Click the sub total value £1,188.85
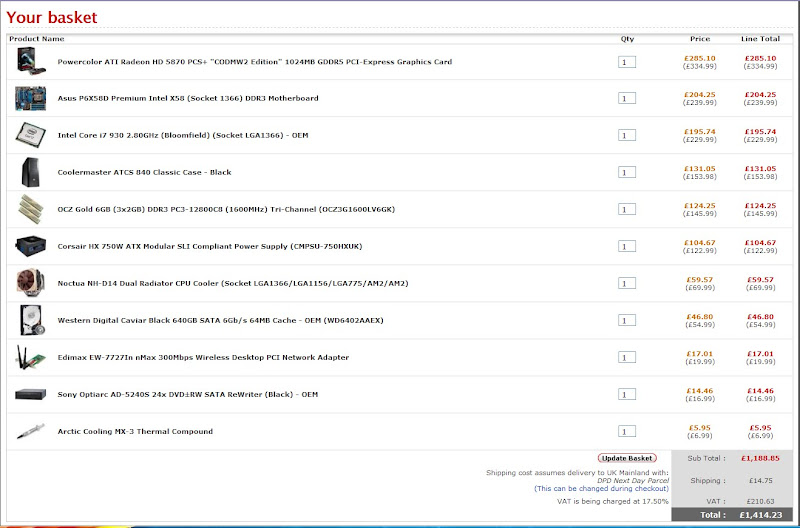This screenshot has height=528, width=800. pyautogui.click(x=760, y=458)
